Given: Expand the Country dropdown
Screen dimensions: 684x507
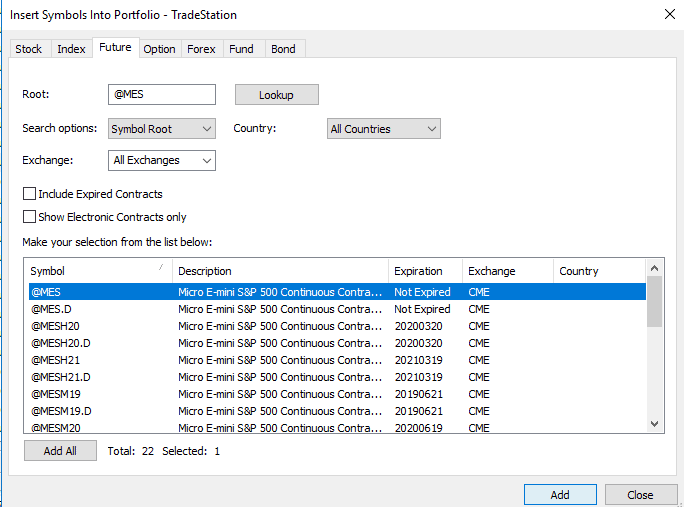Looking at the screenshot, I should pos(384,129).
